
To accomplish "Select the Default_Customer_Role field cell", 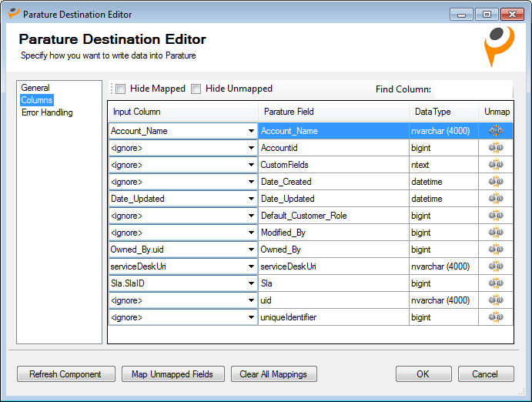I will click(333, 216).
